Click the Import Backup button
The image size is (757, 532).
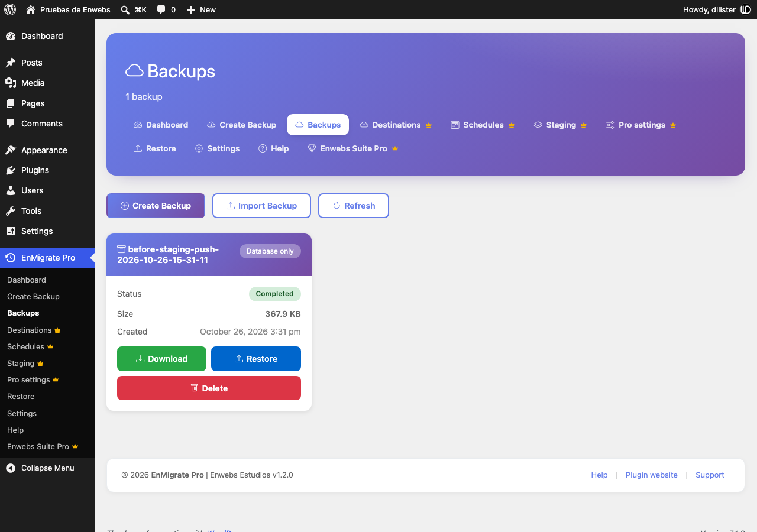pos(261,206)
